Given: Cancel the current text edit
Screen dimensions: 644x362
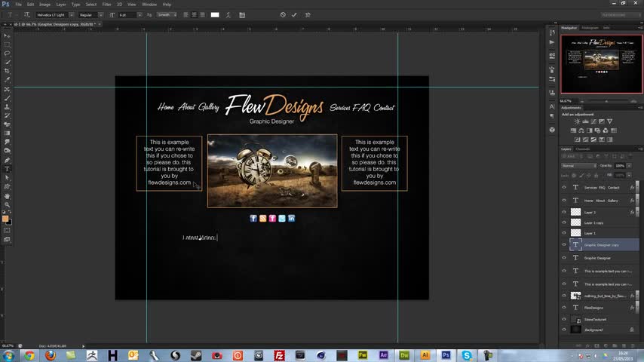Looking at the screenshot, I should pyautogui.click(x=283, y=14).
